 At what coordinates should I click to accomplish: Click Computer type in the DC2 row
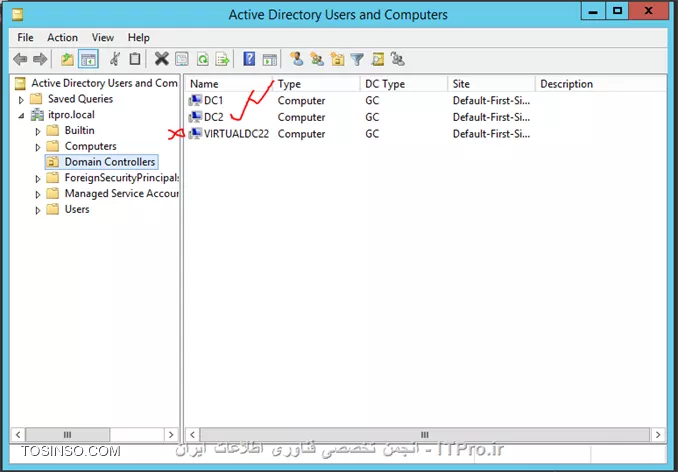tap(301, 117)
